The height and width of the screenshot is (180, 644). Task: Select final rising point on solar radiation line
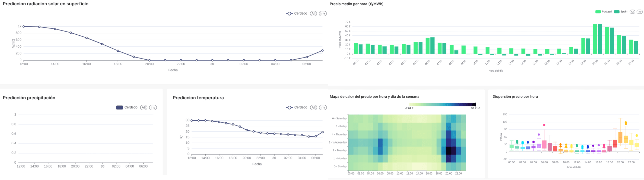(322, 51)
